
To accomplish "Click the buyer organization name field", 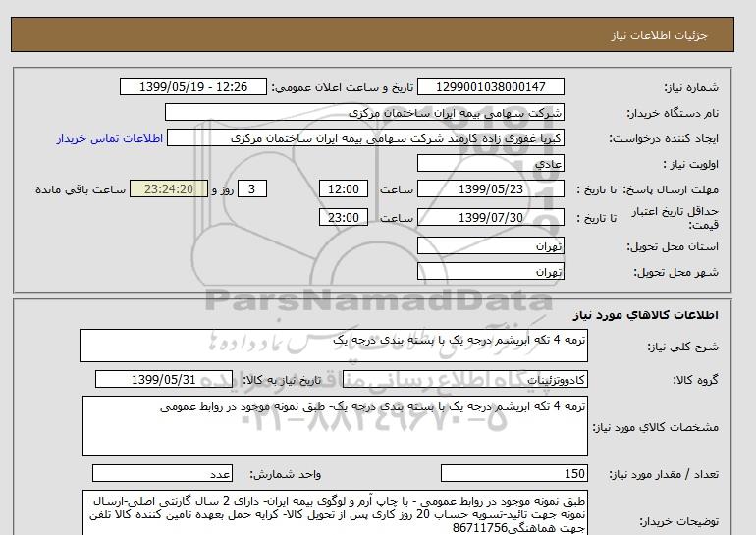I will (364, 112).
